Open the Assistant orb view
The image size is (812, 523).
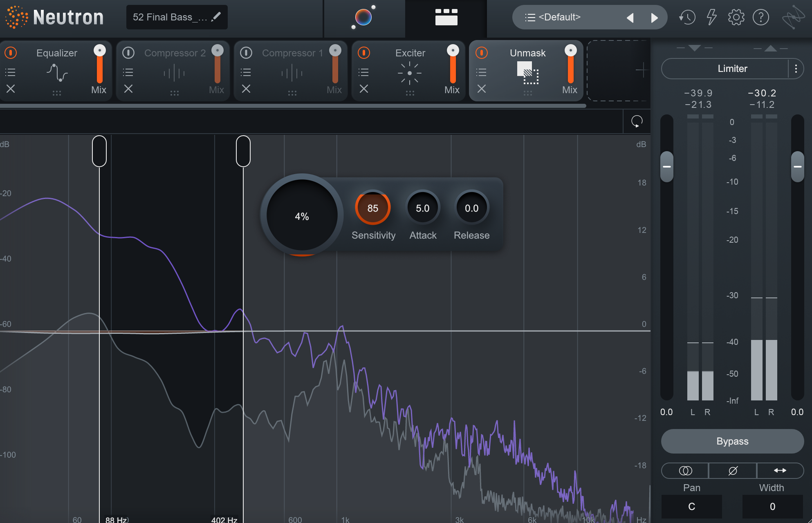pos(363,17)
